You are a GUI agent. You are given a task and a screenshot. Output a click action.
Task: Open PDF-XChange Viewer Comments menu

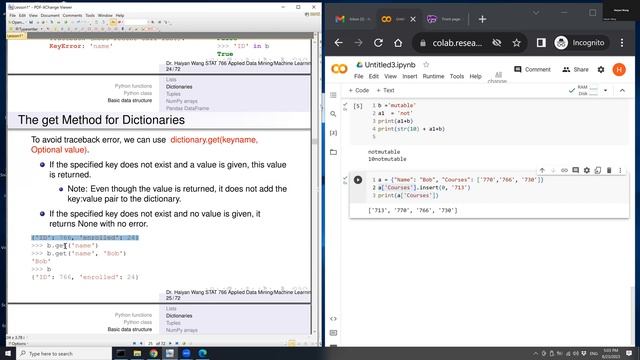pos(72,15)
